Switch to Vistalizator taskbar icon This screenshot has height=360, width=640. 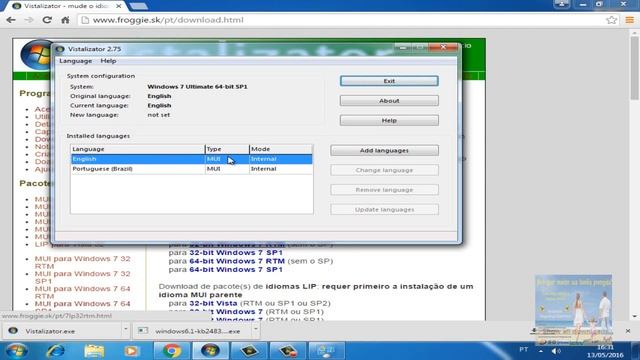click(x=210, y=351)
